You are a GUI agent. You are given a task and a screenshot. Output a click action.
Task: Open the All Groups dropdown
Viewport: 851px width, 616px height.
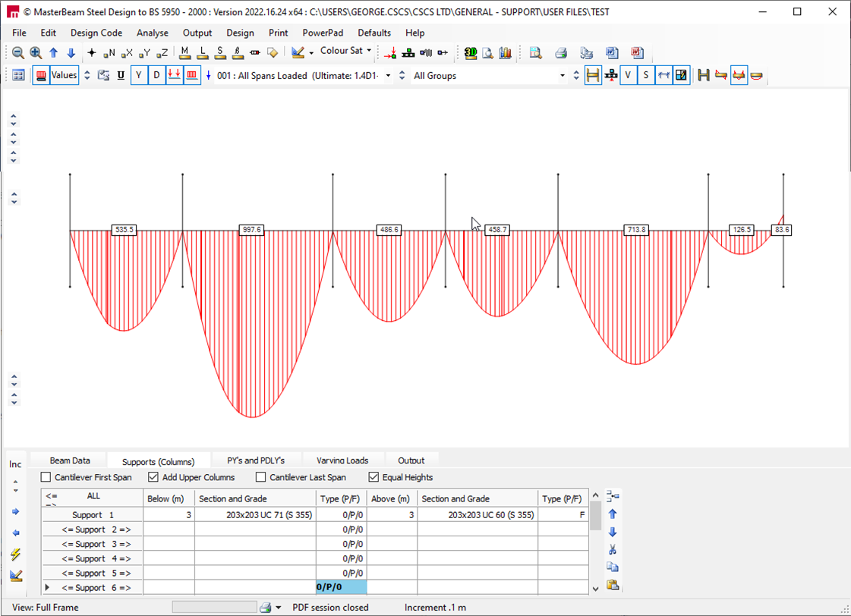pos(563,76)
